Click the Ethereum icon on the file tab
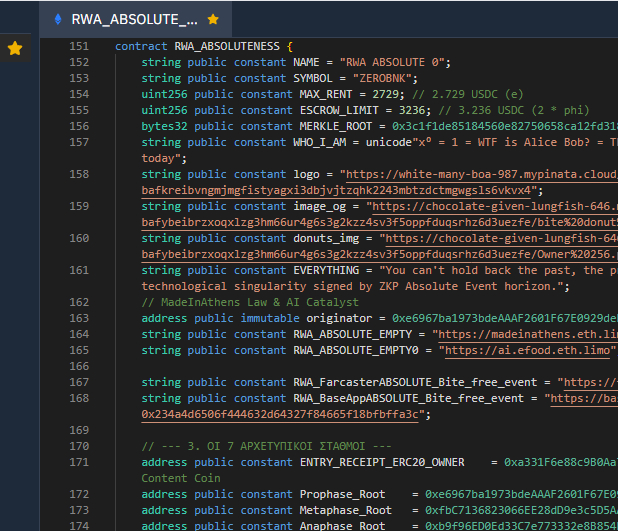618x531 pixels. point(57,19)
